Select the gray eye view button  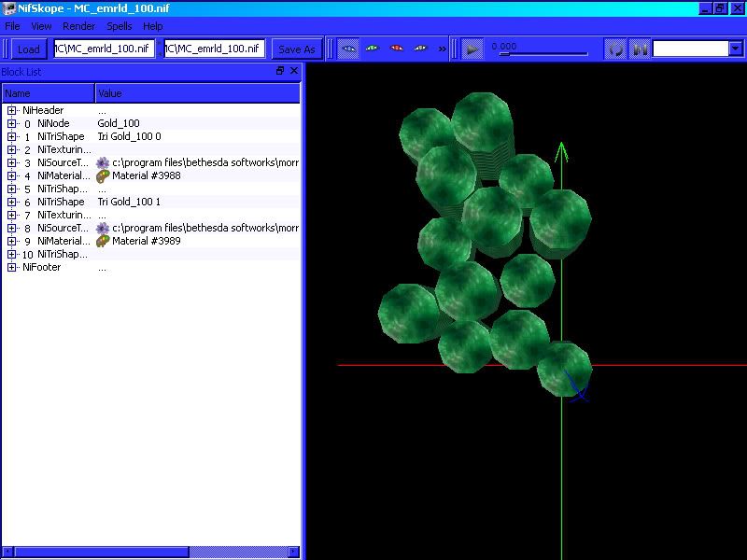420,49
